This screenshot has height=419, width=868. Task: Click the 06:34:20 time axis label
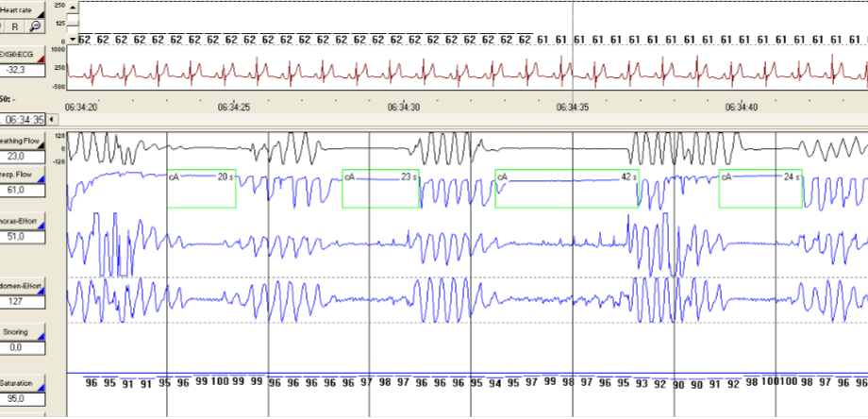tap(81, 108)
